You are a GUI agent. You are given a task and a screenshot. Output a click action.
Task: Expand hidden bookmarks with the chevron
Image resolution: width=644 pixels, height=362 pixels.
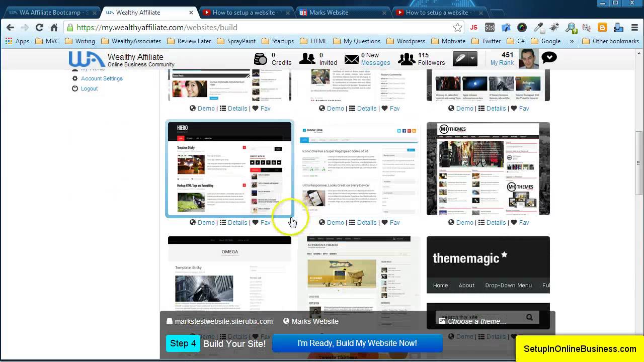(x=572, y=41)
